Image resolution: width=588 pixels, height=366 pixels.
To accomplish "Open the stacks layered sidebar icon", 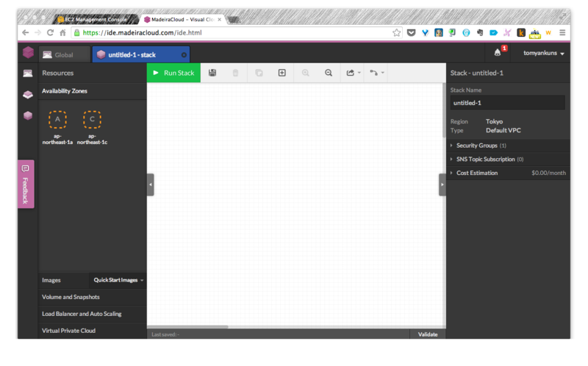I will click(x=28, y=95).
